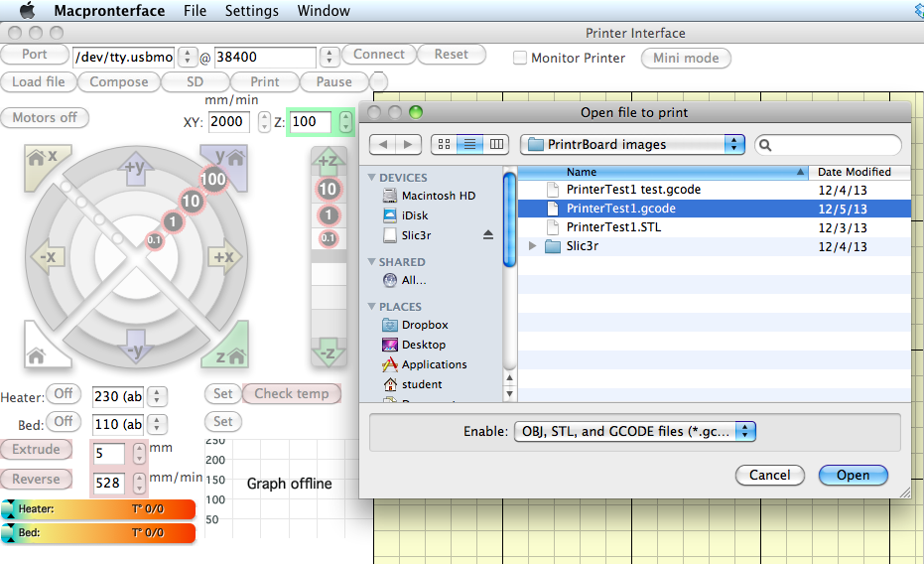Turn the Motors off
This screenshot has height=564, width=924.
(45, 118)
